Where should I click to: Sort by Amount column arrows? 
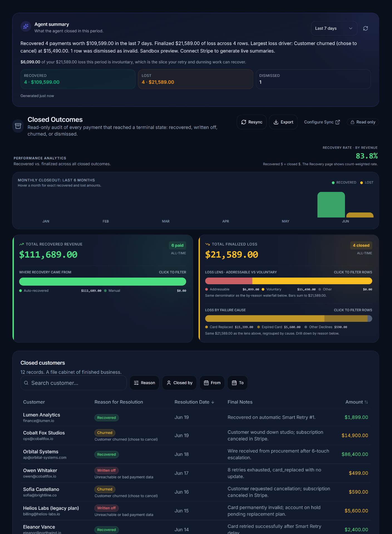(366, 402)
